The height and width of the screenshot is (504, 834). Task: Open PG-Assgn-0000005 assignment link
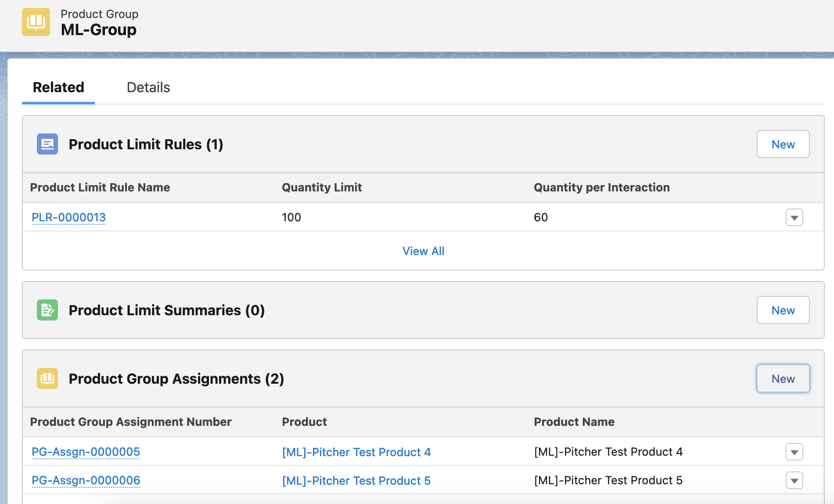click(86, 452)
